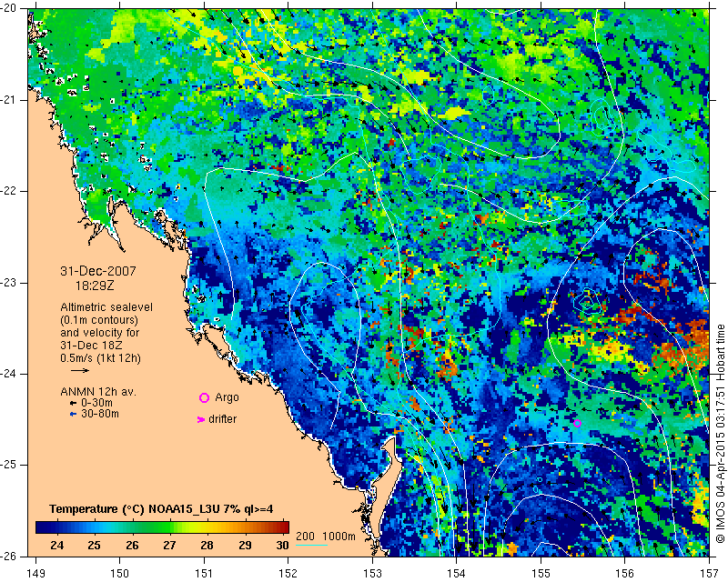Click the latitude axis label -22
Viewport: 728px width, 582px height.
coord(9,191)
